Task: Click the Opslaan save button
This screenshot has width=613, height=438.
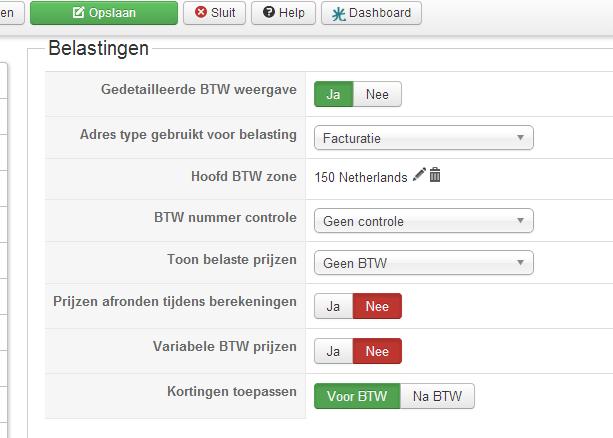Action: (104, 13)
